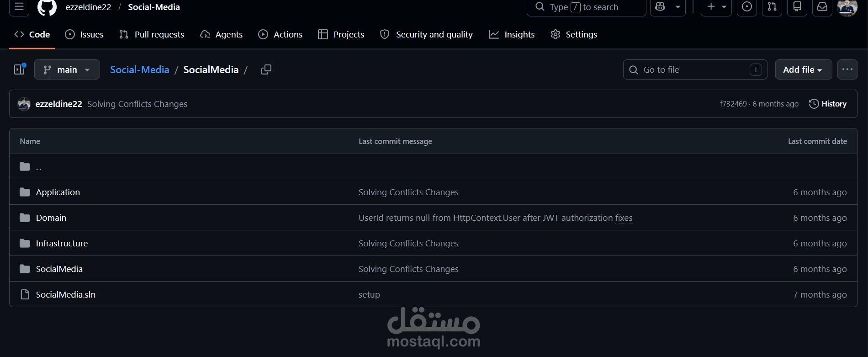Open the SocialMedia.sln file

click(x=66, y=295)
